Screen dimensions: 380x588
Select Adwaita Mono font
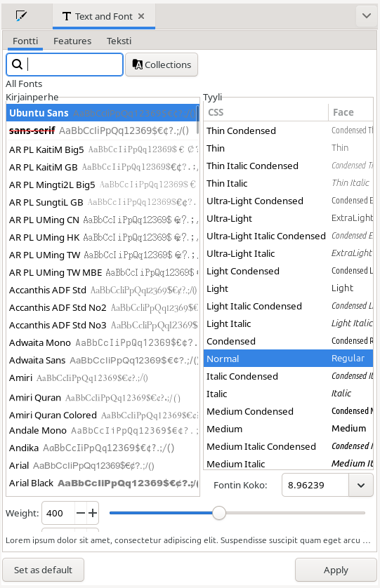pos(101,342)
